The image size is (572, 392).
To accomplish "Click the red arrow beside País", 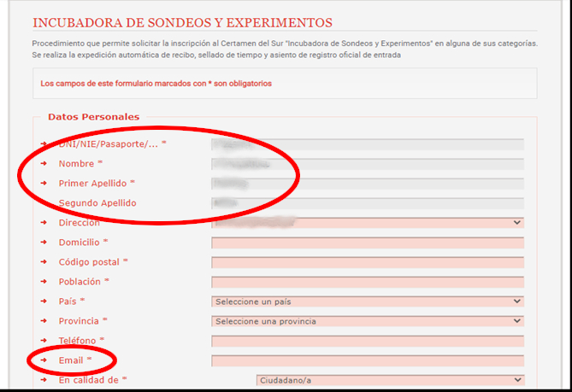I will click(x=44, y=301).
